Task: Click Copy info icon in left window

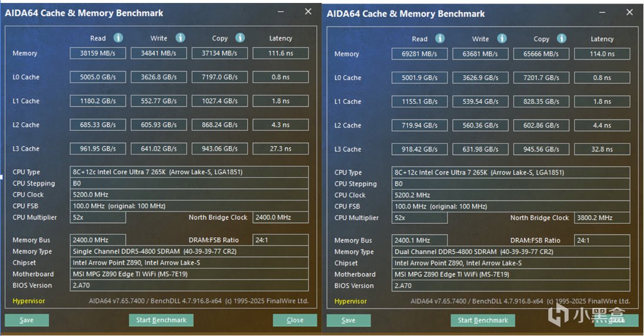Action: (x=241, y=38)
